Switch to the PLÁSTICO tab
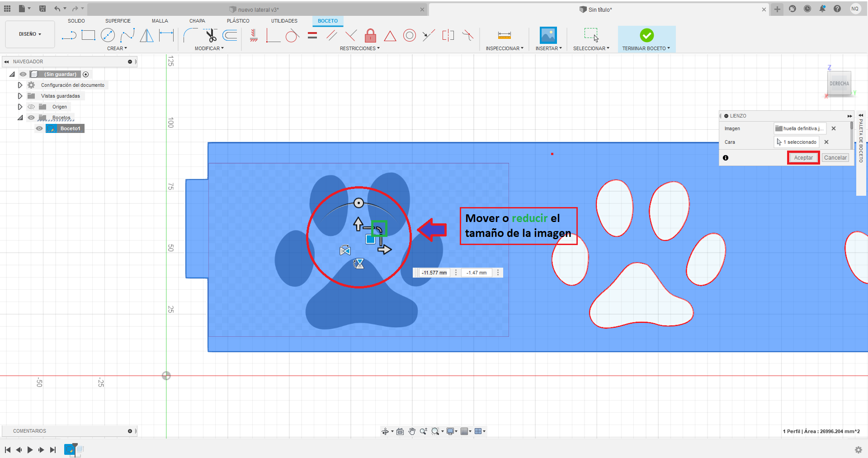Image resolution: width=868 pixels, height=458 pixels. 238,21
